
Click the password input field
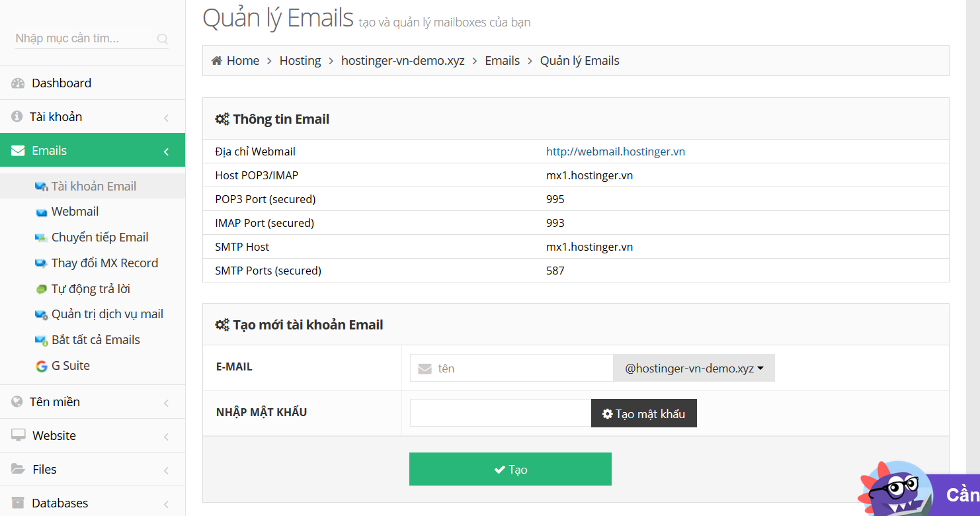point(501,413)
